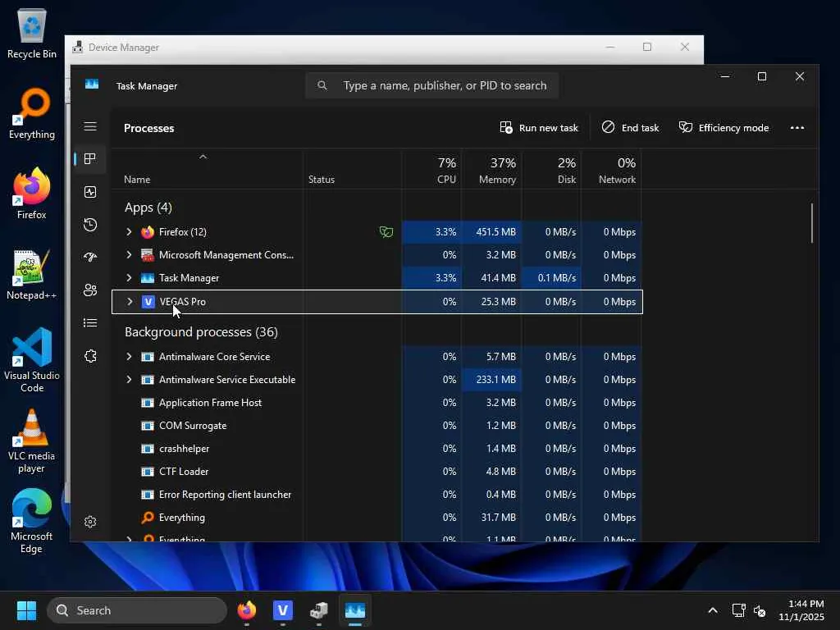Open the App history page icon
Screen dimensions: 840x630
coord(90,225)
